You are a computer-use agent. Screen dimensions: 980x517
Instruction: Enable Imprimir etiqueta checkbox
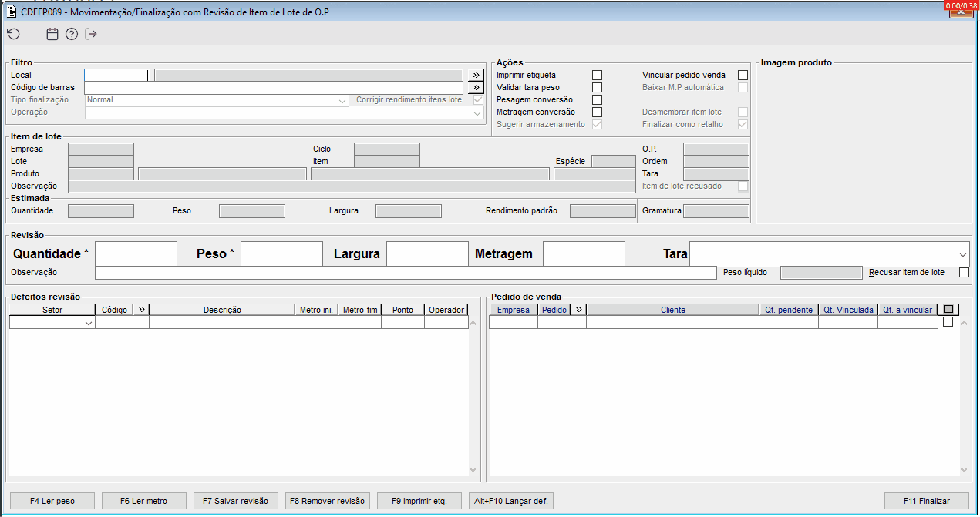tap(597, 75)
